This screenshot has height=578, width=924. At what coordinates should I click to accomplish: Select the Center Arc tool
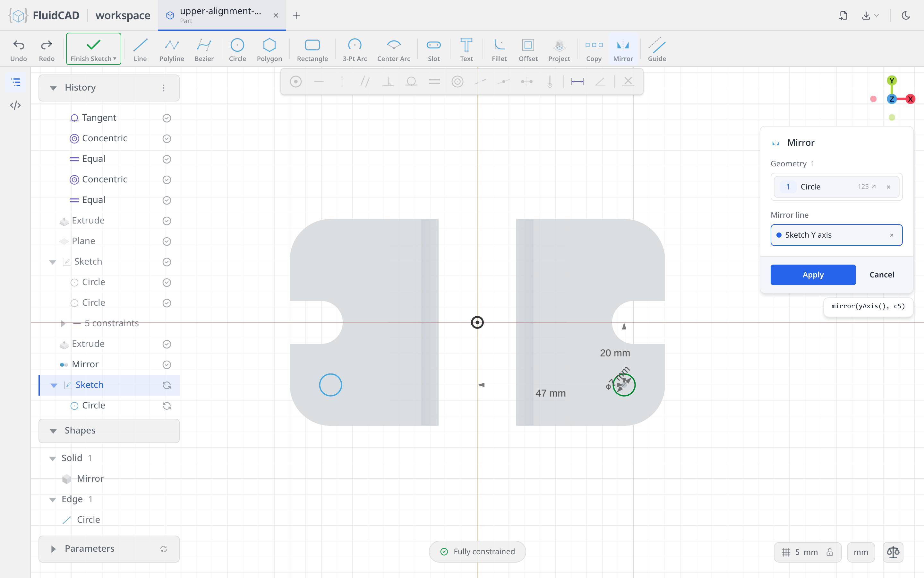tap(393, 50)
